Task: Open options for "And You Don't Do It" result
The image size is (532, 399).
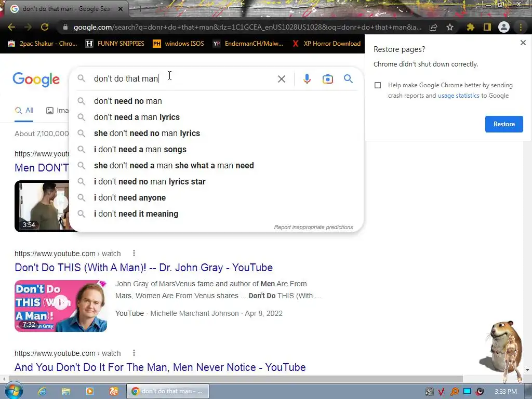Action: [134, 353]
